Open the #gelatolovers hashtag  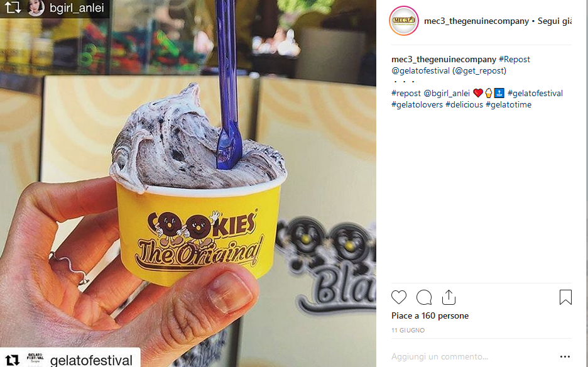tap(417, 104)
